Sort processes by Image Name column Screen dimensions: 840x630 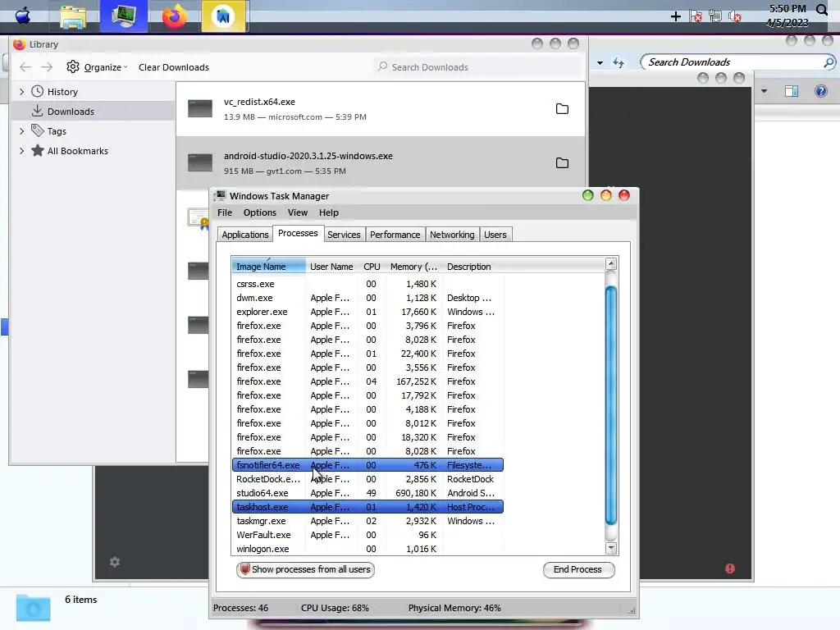coord(269,267)
